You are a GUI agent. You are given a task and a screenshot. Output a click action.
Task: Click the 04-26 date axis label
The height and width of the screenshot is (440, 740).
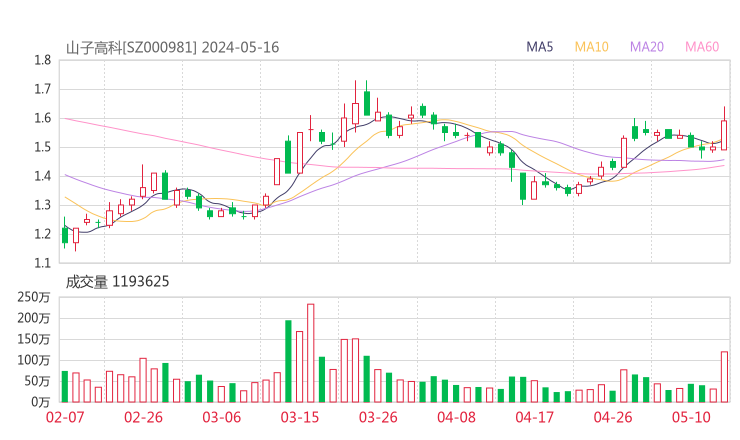click(x=613, y=417)
